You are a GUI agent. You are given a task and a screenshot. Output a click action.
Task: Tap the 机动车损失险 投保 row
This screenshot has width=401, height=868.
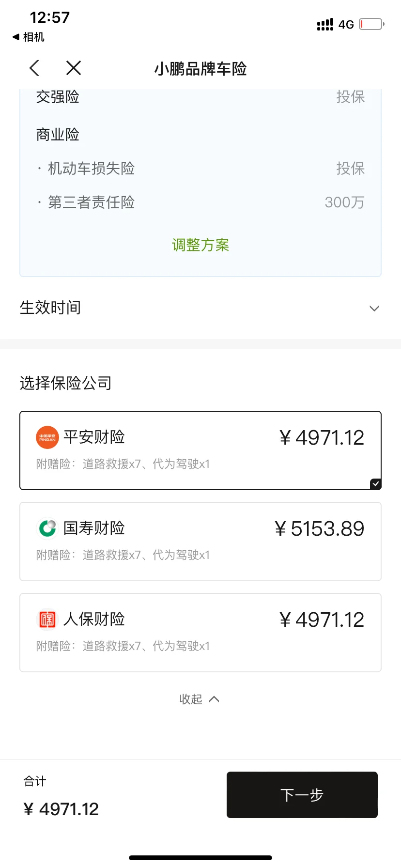click(200, 169)
